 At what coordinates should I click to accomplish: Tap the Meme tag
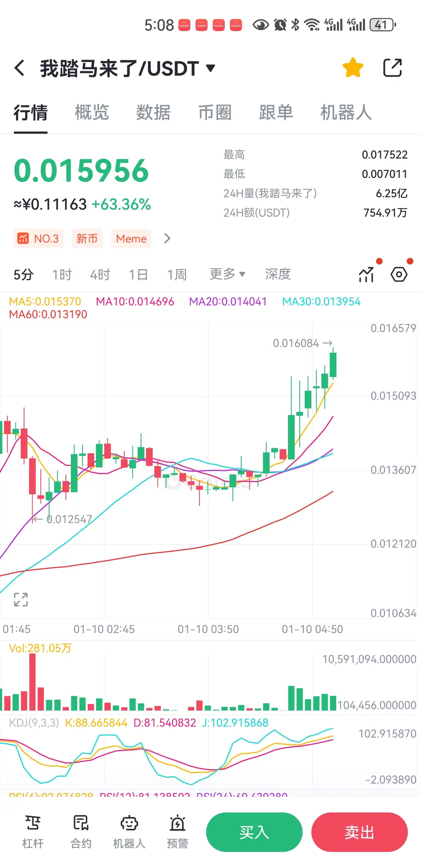(x=131, y=239)
